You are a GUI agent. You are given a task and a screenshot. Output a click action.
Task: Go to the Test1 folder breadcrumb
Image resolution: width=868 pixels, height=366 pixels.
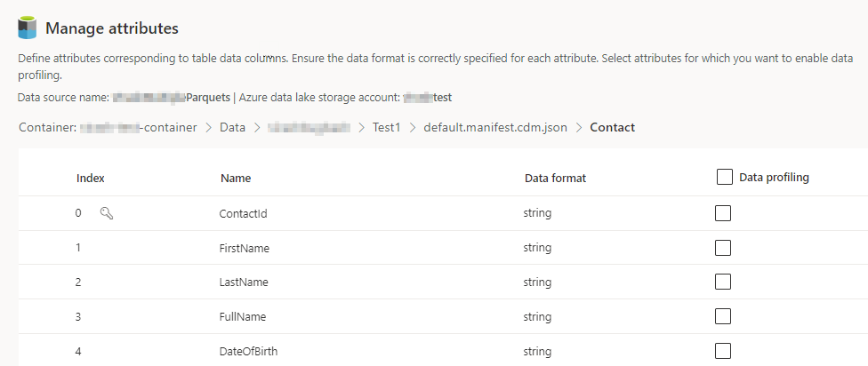click(386, 127)
